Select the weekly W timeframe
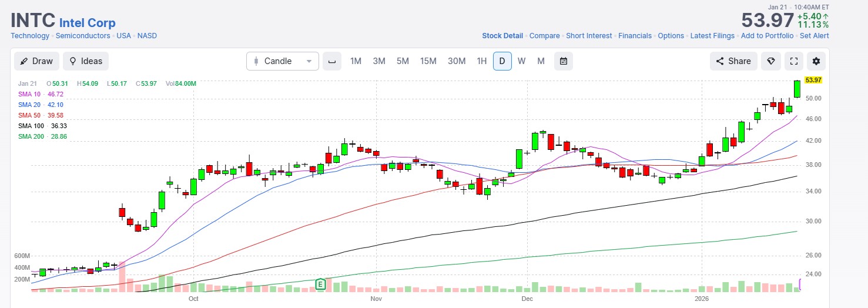This screenshot has width=868, height=308. coord(521,61)
